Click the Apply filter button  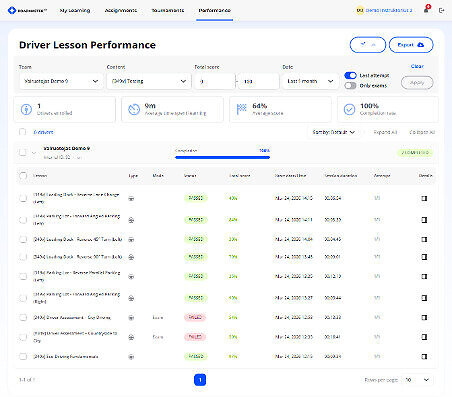click(417, 83)
